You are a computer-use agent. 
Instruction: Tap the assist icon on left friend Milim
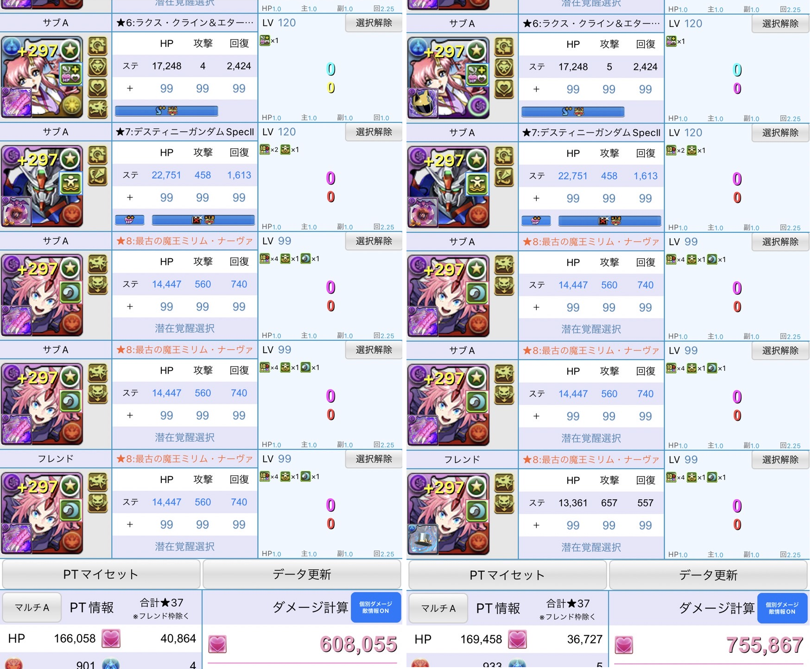pos(17,538)
